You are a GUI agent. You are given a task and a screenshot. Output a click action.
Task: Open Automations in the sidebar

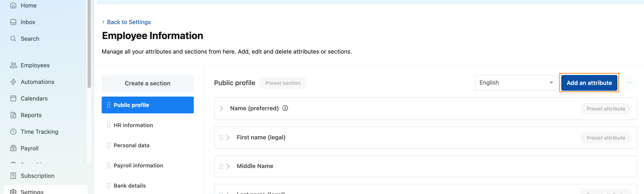37,82
